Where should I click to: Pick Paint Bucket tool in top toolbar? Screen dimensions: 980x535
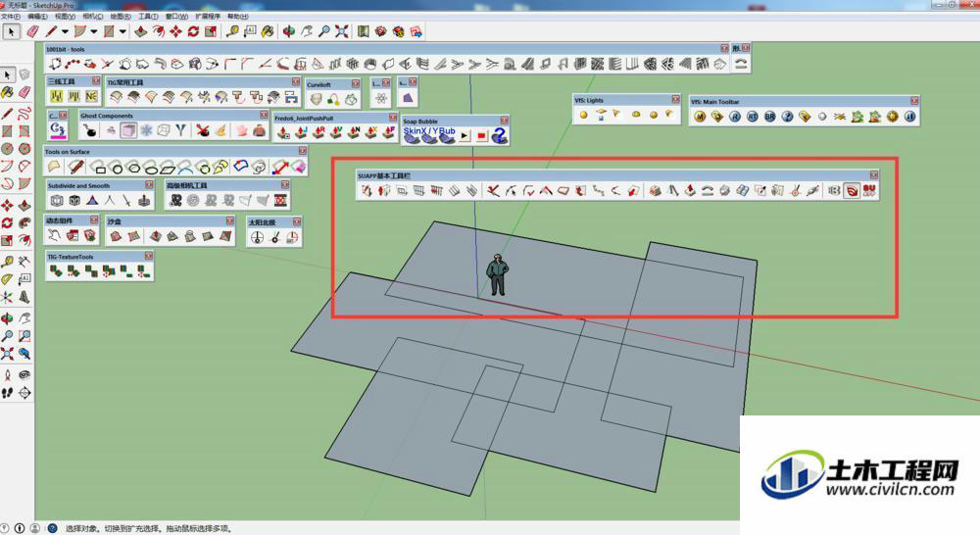tap(268, 31)
